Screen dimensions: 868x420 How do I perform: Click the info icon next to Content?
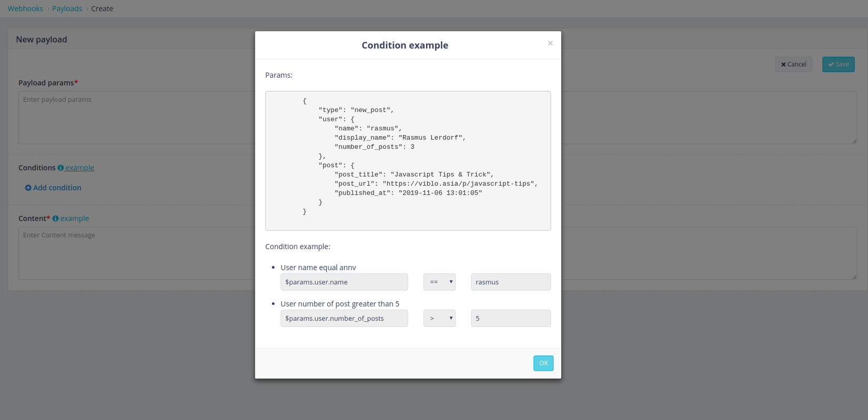coord(55,219)
